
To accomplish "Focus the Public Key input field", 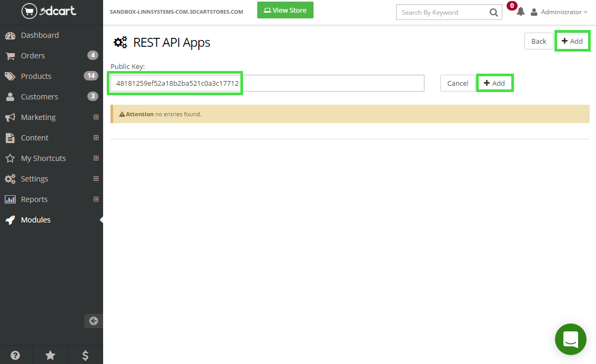I will click(267, 83).
